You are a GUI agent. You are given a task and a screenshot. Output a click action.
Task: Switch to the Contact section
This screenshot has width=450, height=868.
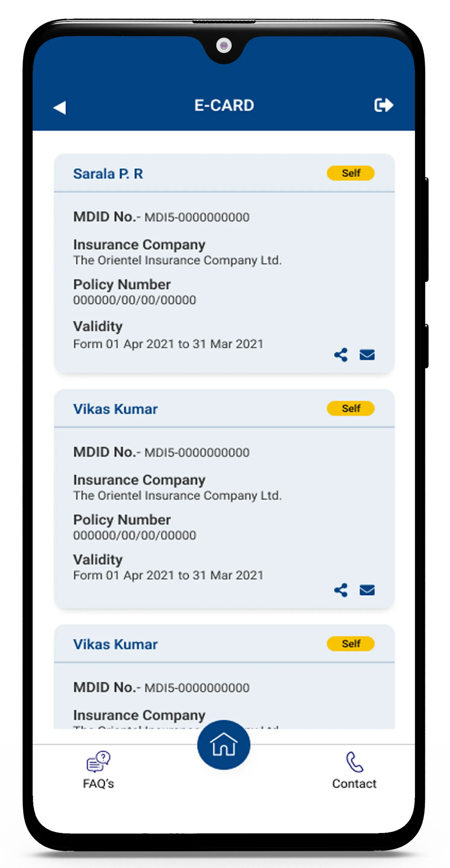[x=354, y=777]
